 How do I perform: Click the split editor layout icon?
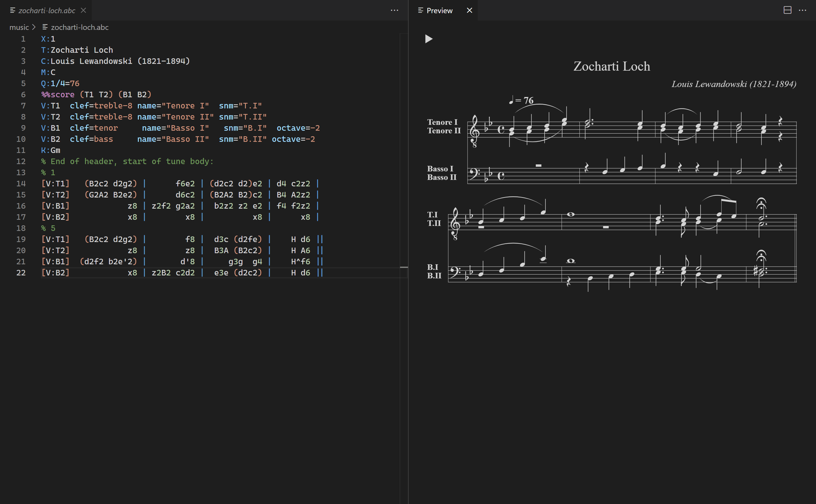[x=787, y=10]
